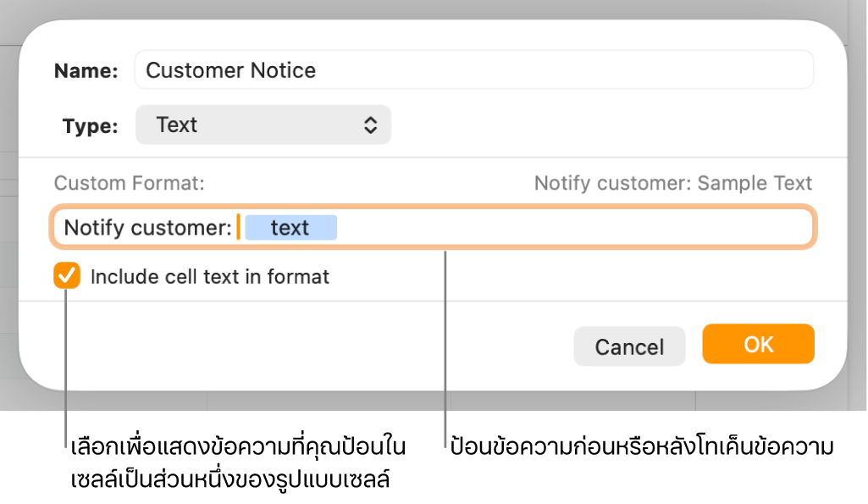Select the blue text token
Screen dimensions: 868x504
coord(290,228)
